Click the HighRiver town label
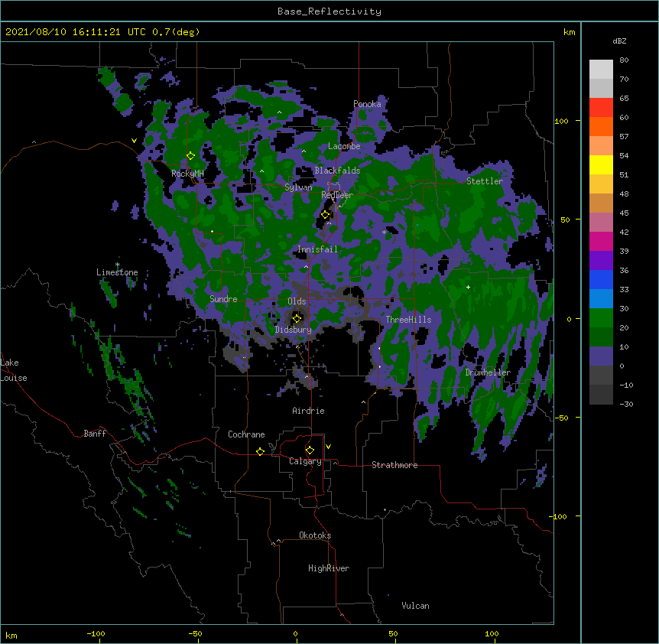 pos(329,568)
